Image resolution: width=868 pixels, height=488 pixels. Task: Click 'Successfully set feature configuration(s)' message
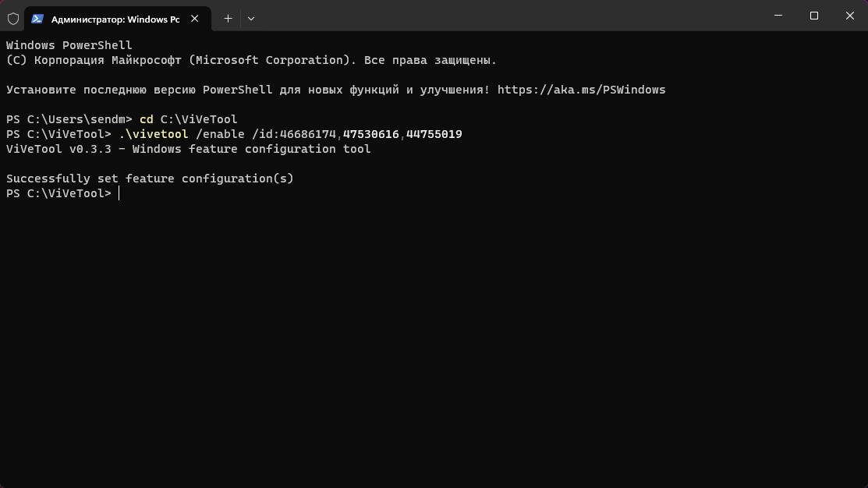150,179
